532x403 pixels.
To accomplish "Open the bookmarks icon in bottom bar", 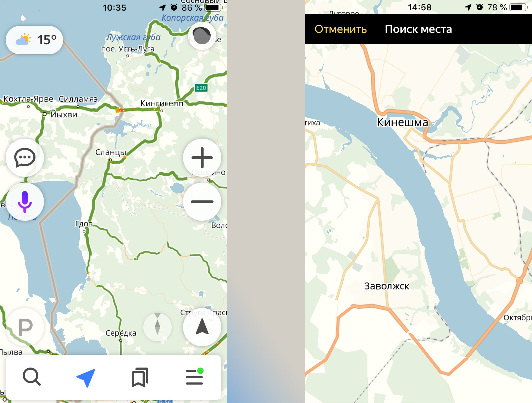I will click(x=140, y=377).
